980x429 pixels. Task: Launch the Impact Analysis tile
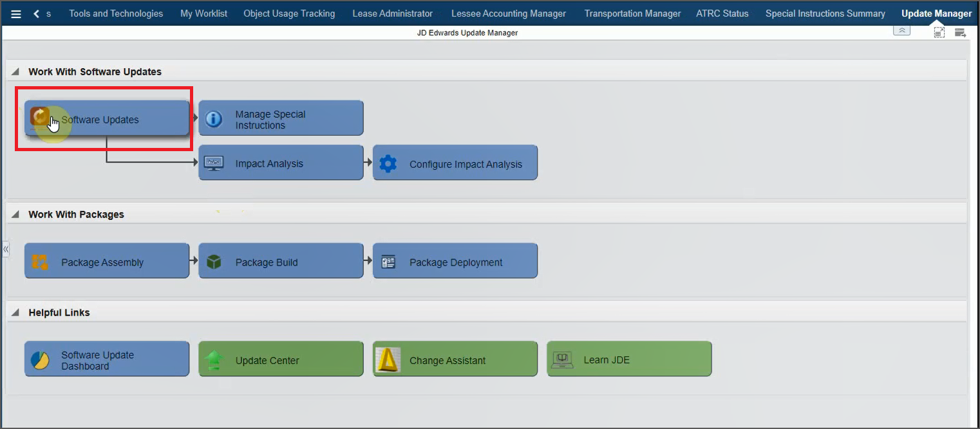tap(281, 163)
